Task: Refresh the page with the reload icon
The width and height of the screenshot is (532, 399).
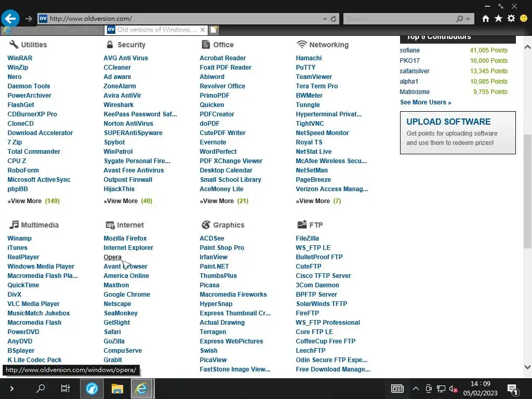Action: coord(334,19)
